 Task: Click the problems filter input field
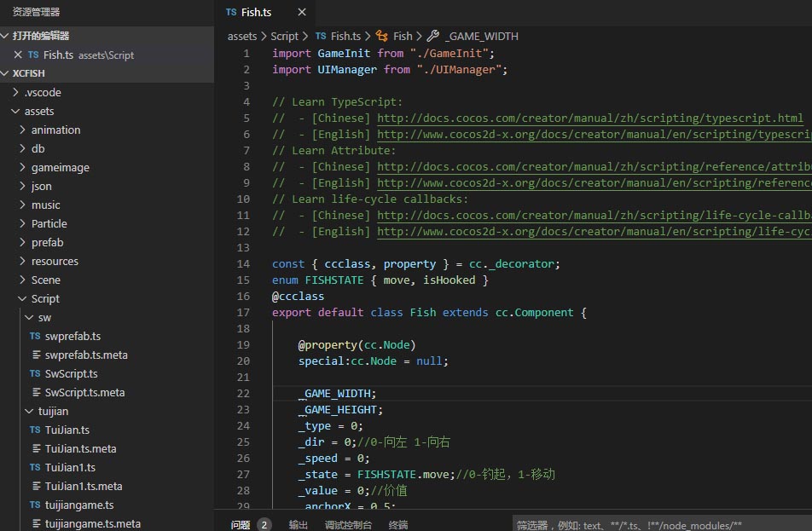(661, 525)
